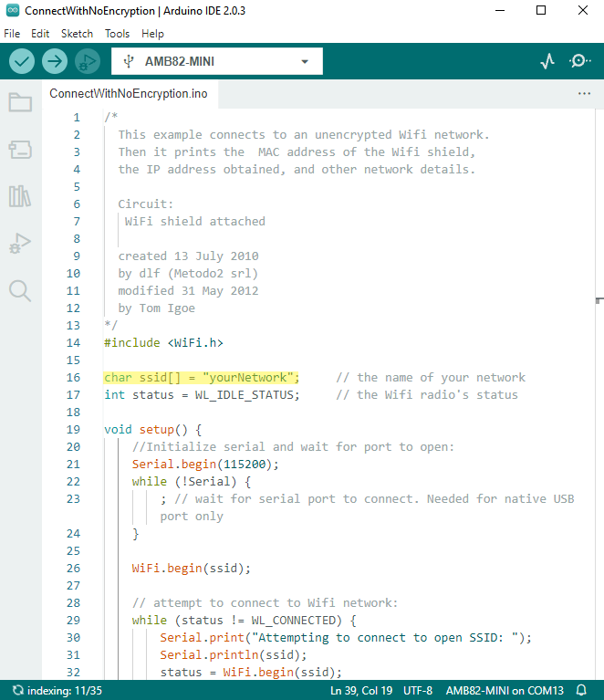
Task: Open the Tools menu
Action: tap(117, 33)
